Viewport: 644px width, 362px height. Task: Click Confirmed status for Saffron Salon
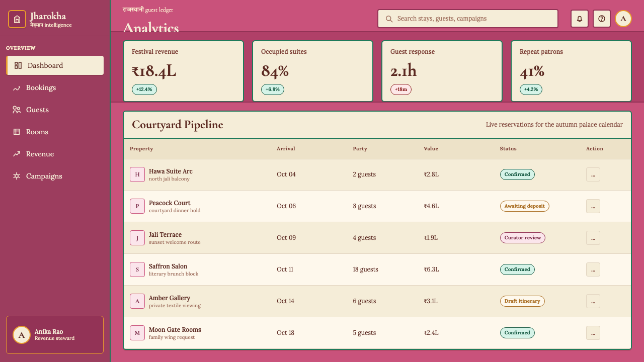517,269
